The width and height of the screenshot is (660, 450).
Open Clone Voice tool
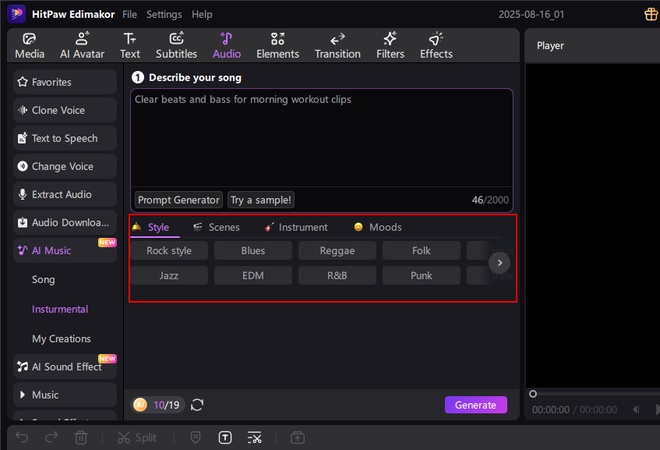65,110
